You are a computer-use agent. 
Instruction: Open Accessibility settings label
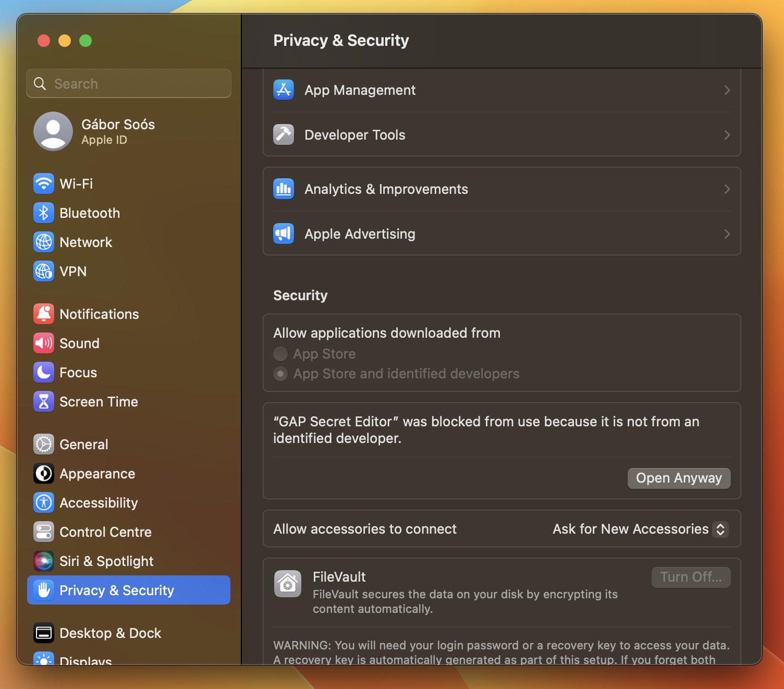pyautogui.click(x=99, y=502)
